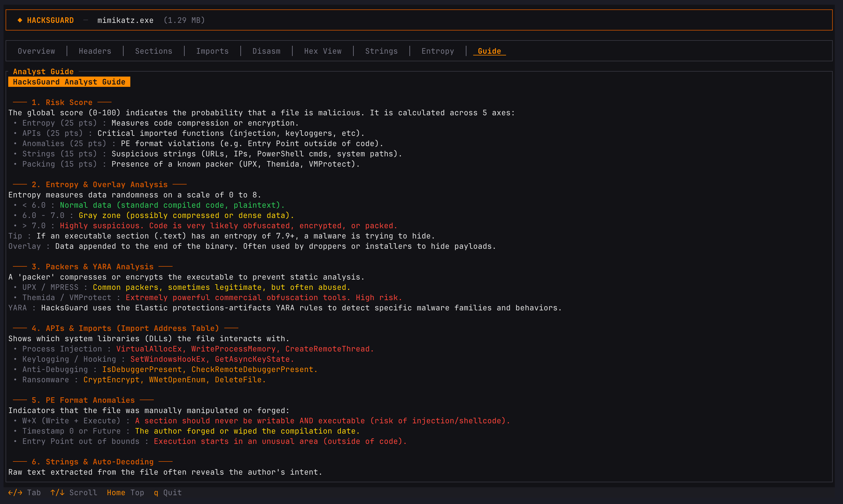Click the "A 'packer' compresses or encrypts" sentence
This screenshot has height=504, width=843.
point(187,277)
